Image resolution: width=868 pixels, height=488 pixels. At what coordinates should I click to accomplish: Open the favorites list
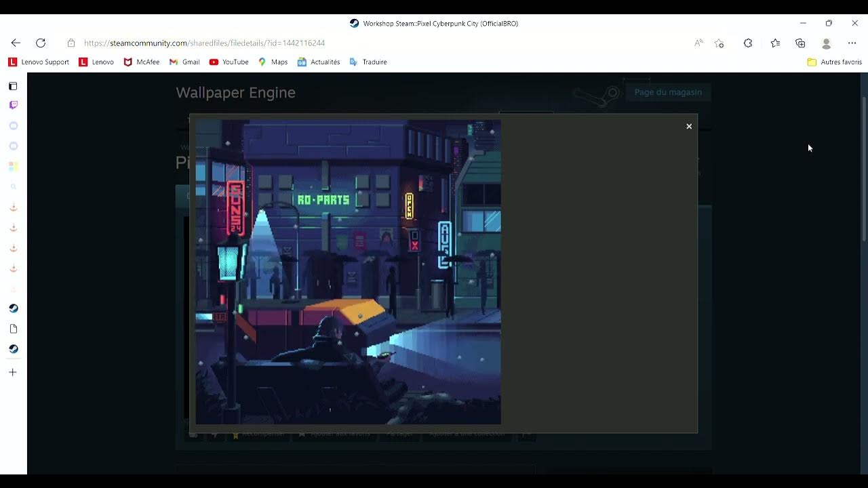click(775, 43)
